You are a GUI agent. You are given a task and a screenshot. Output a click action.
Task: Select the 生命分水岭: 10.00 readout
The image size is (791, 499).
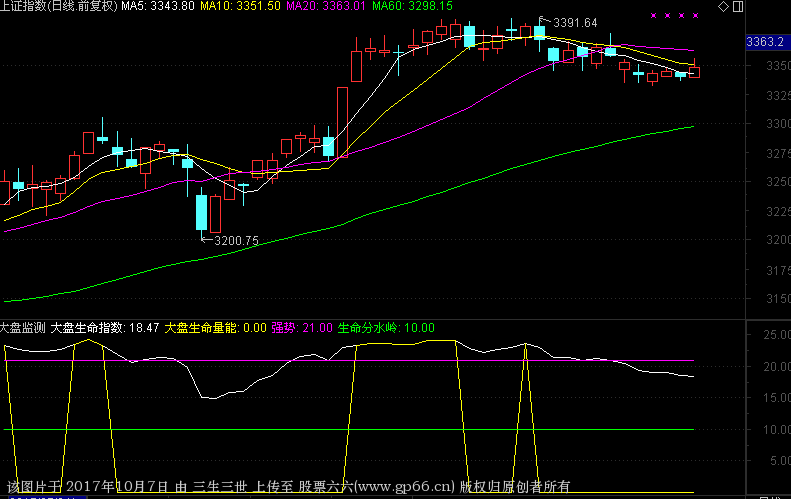click(386, 328)
